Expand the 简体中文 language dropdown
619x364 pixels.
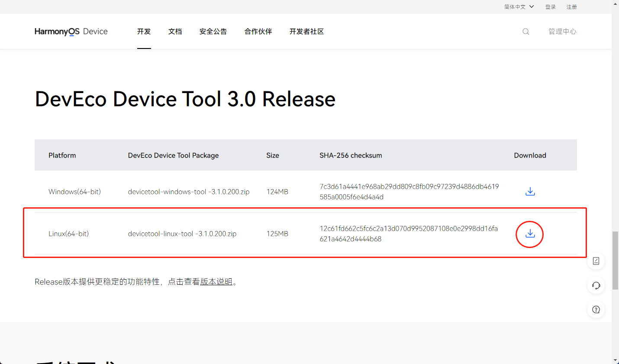coord(519,7)
